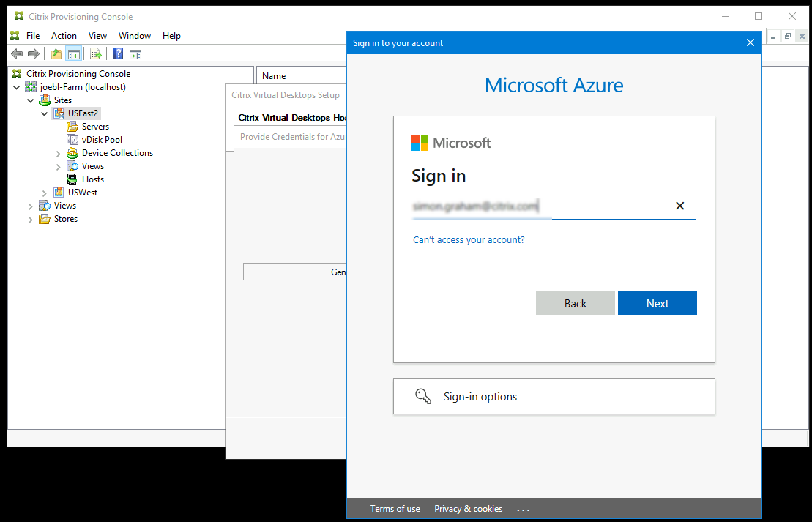812x522 pixels.
Task: Click the Export List toolbar icon
Action: pyautogui.click(x=95, y=53)
